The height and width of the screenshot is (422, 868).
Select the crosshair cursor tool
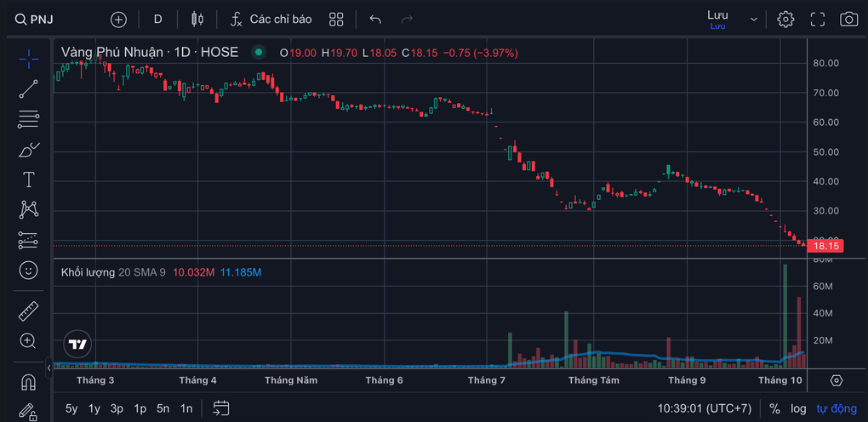(28, 58)
